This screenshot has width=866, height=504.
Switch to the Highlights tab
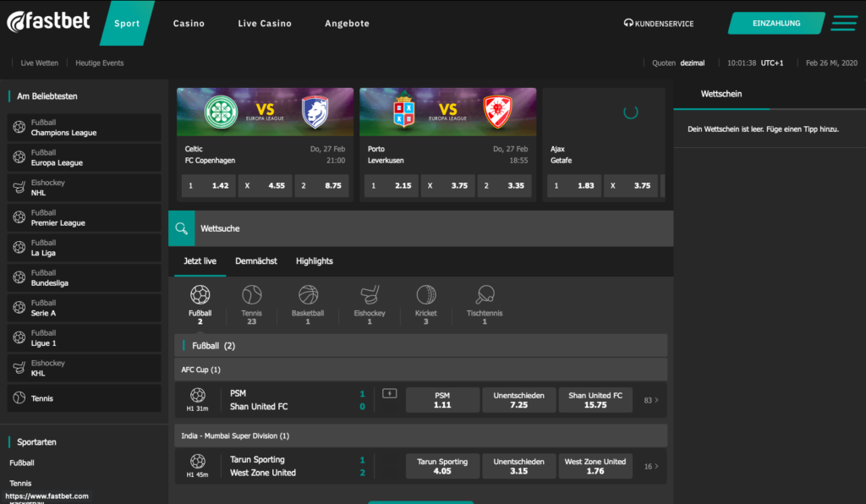click(315, 261)
